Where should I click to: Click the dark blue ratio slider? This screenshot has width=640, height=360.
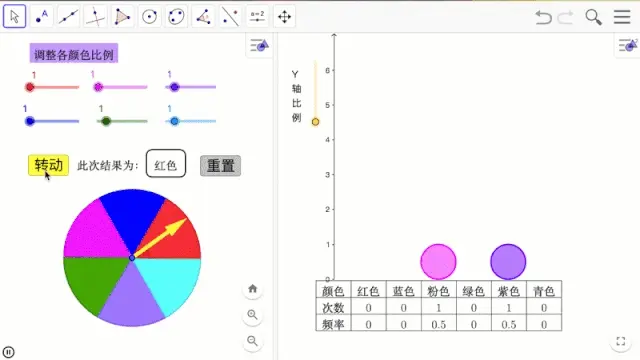click(52, 121)
